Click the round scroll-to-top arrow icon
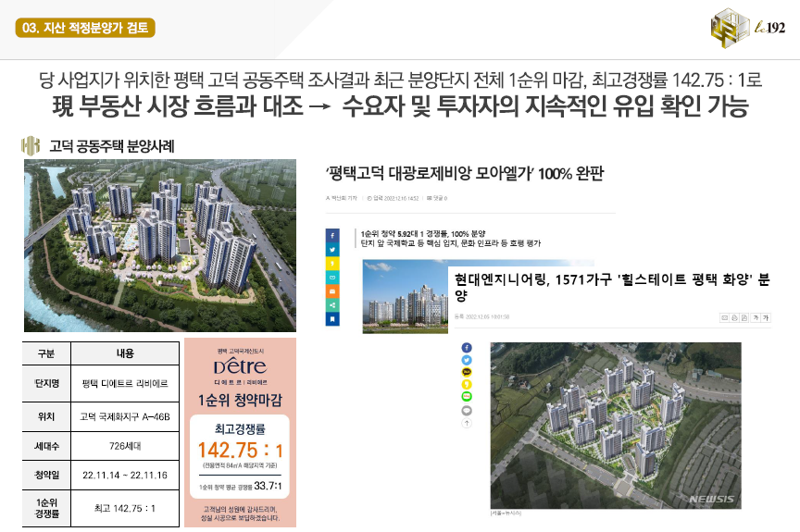The width and height of the screenshot is (800, 532). pyautogui.click(x=467, y=423)
